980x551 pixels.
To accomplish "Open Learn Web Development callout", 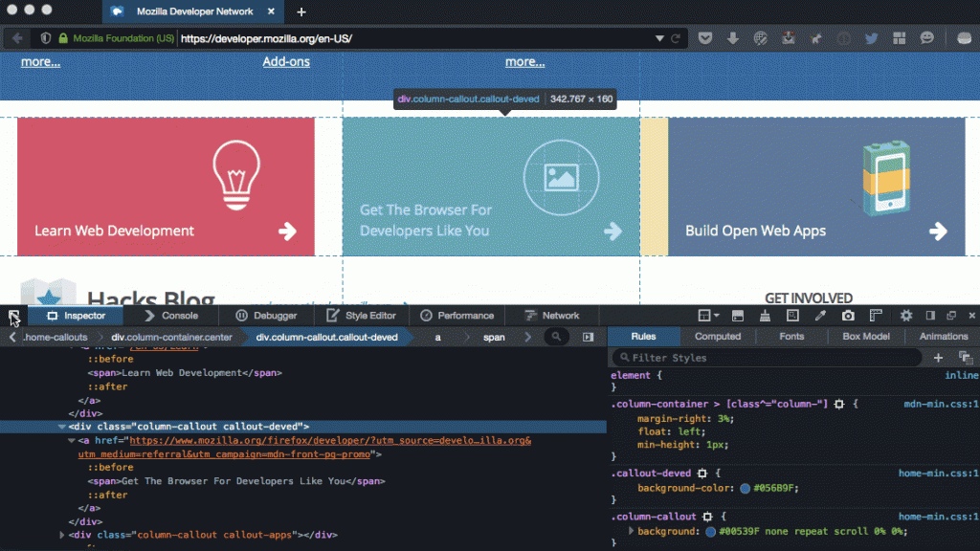I will click(x=166, y=187).
